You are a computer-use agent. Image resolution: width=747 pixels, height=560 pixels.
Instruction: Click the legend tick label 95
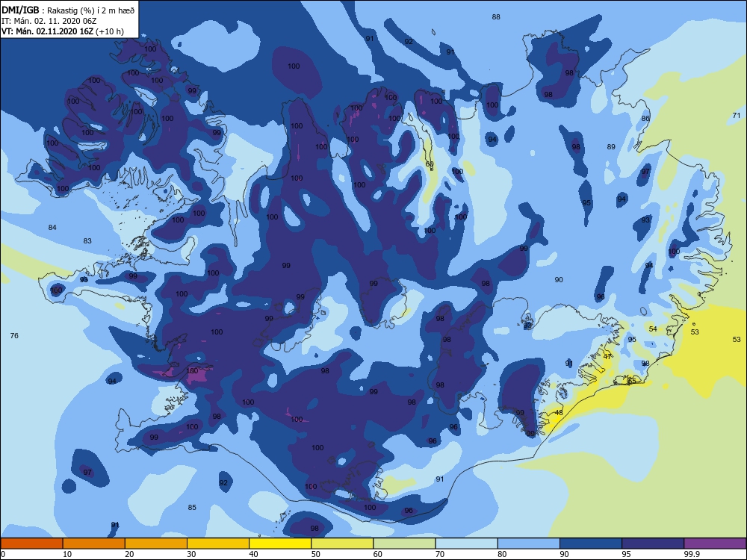pyautogui.click(x=626, y=554)
